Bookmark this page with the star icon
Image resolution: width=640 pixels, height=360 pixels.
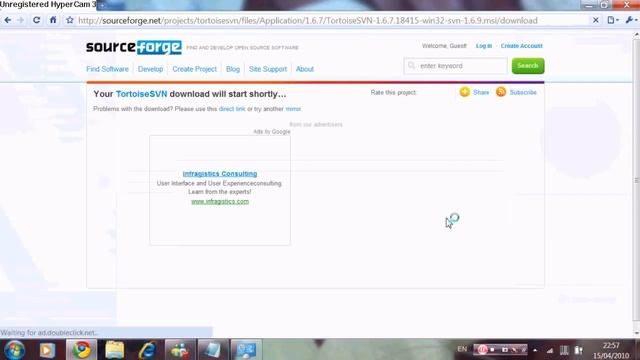pyautogui.click(x=70, y=20)
